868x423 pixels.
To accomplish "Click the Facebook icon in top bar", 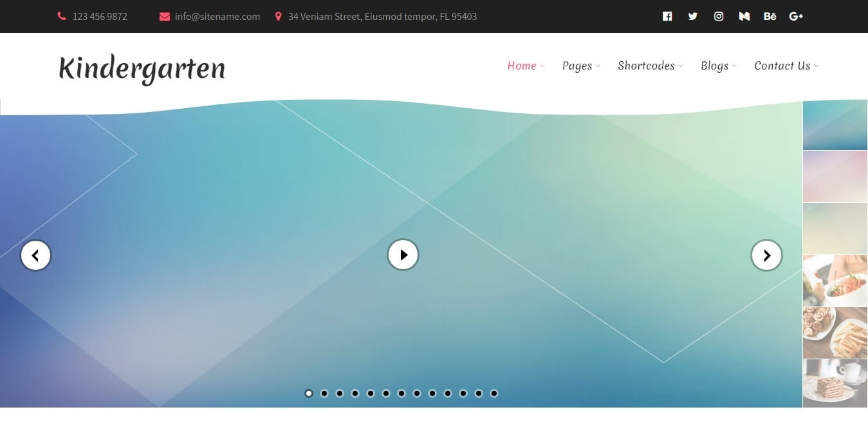I will point(667,16).
